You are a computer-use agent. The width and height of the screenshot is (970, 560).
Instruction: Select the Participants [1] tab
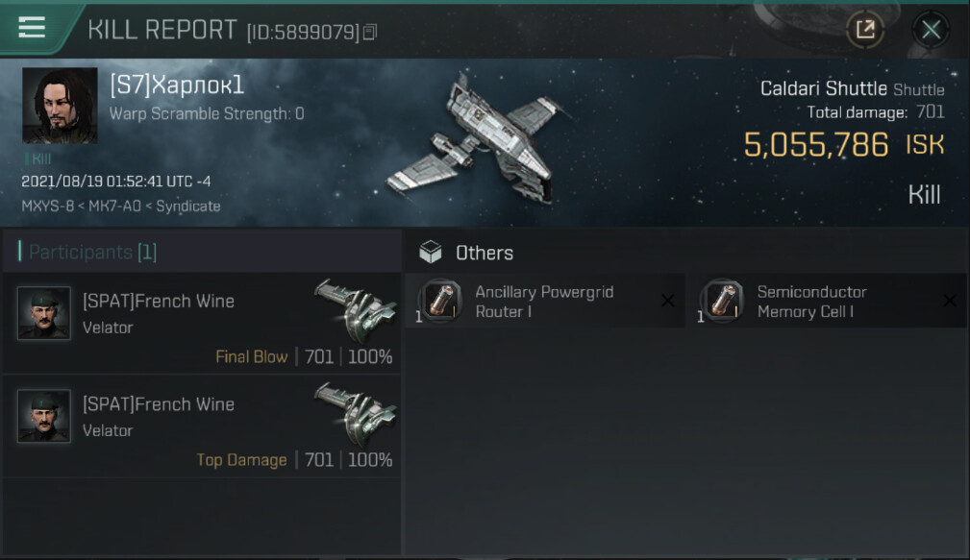(x=93, y=252)
